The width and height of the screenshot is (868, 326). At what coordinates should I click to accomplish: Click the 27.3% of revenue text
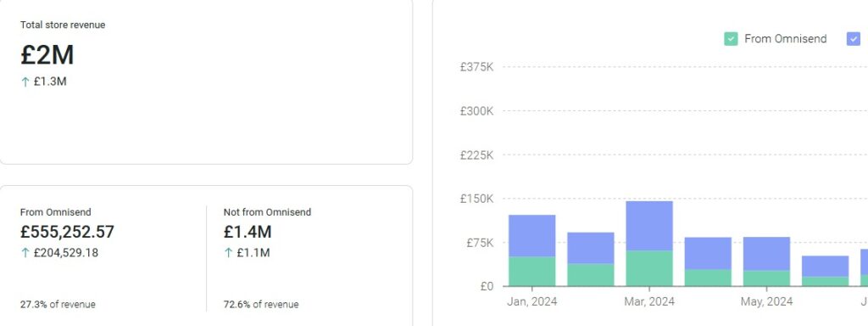pos(58,305)
